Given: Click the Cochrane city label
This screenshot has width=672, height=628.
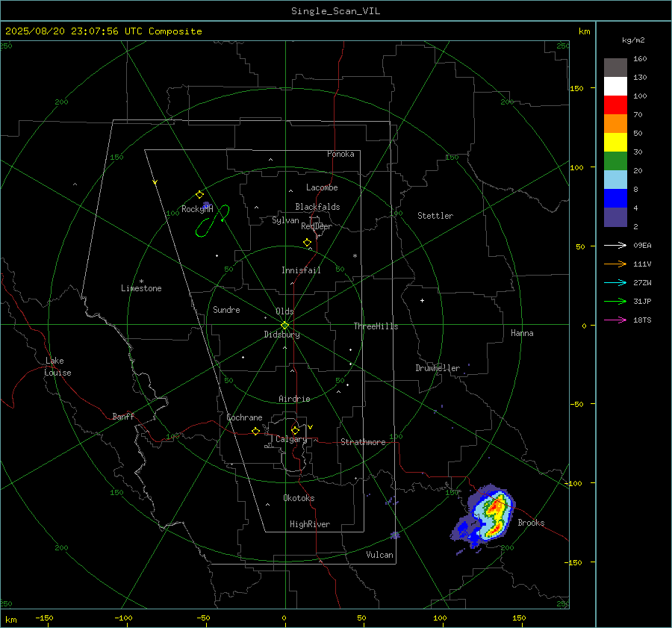Looking at the screenshot, I should coord(244,417).
